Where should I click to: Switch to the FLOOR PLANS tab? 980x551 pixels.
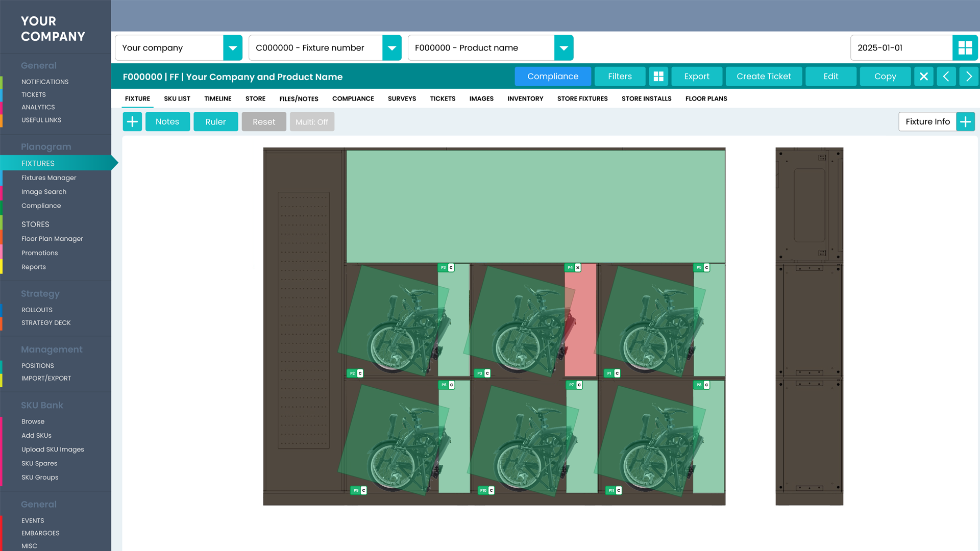coord(706,98)
